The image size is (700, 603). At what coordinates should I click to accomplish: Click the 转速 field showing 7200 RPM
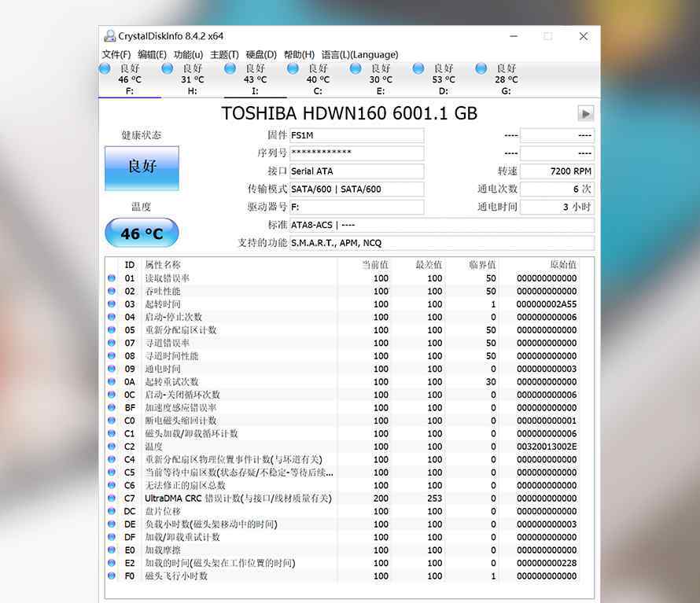click(x=557, y=171)
